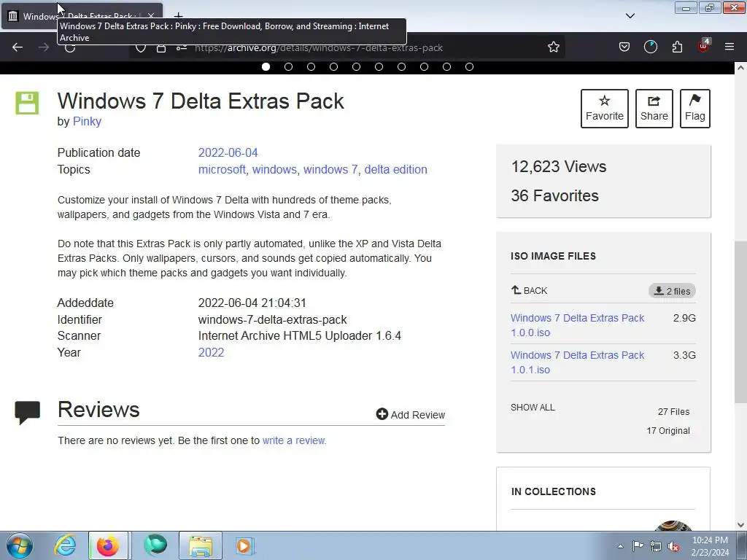Viewport: 747px width, 560px height.
Task: Open the Extensions puzzle-piece icon
Action: [677, 47]
